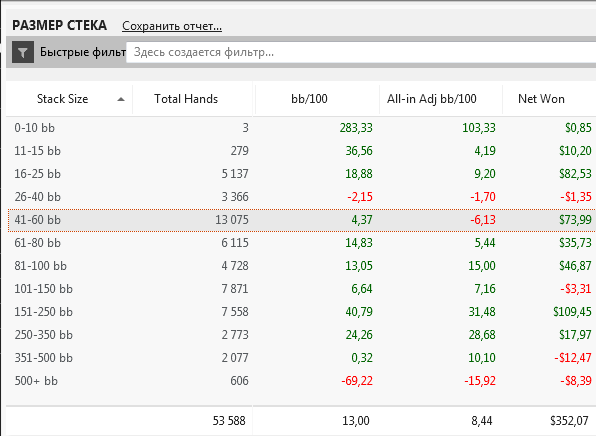Click the 53 588 total hands cell
596x436 pixels.
(229, 421)
